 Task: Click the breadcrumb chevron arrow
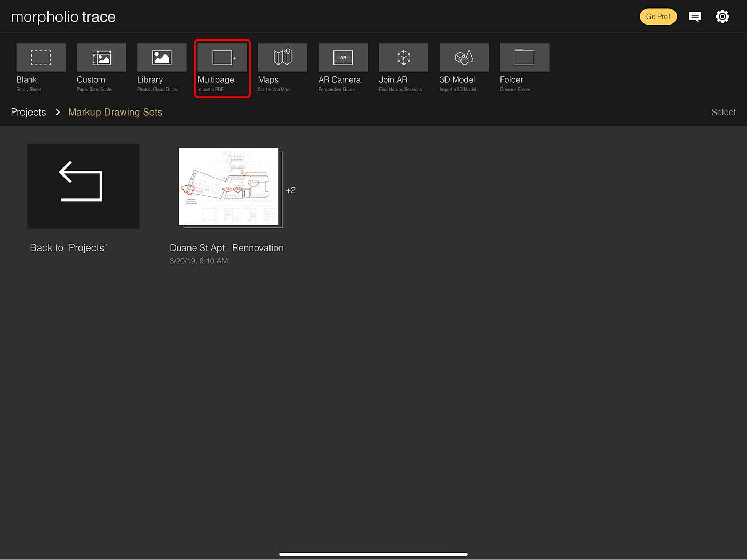tap(58, 112)
